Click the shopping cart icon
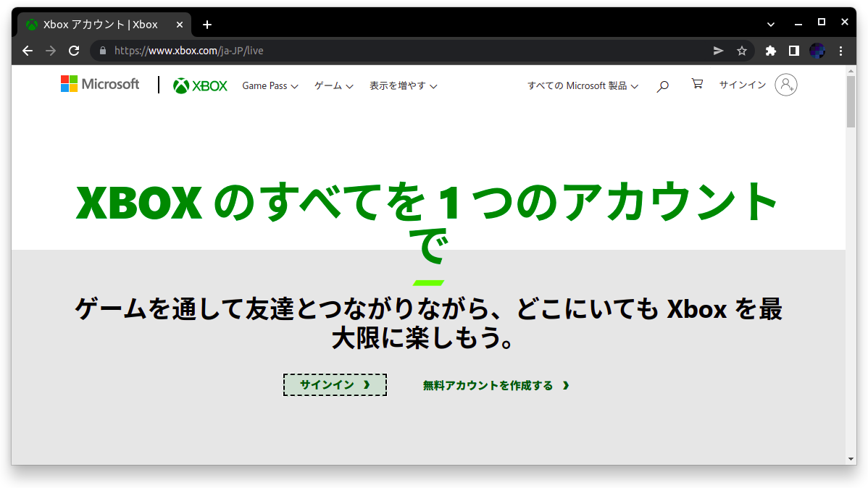This screenshot has height=488, width=868. [696, 84]
